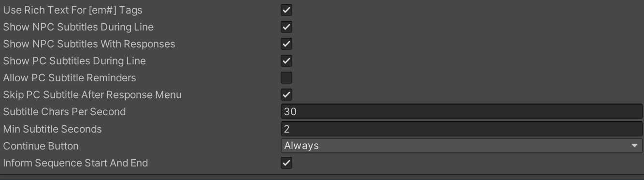Click the Allow PC Subtitle Reminders label

point(70,78)
